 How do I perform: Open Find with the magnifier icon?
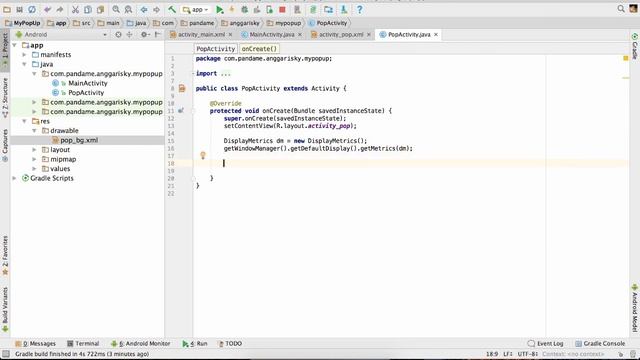pyautogui.click(x=116, y=9)
